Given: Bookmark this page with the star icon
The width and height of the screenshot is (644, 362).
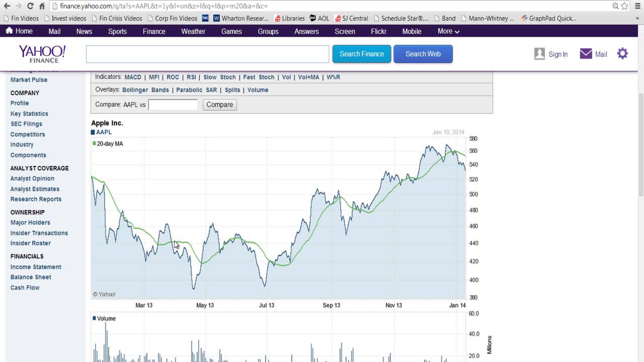Looking at the screenshot, I should 625,6.
